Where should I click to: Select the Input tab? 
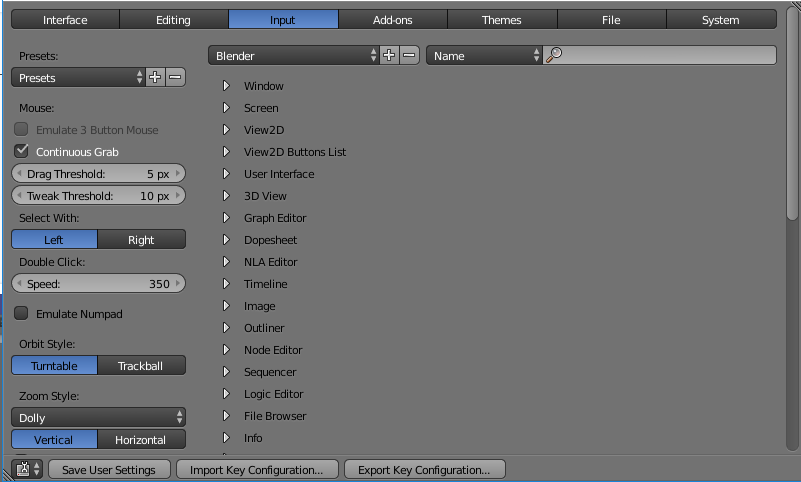(x=283, y=19)
